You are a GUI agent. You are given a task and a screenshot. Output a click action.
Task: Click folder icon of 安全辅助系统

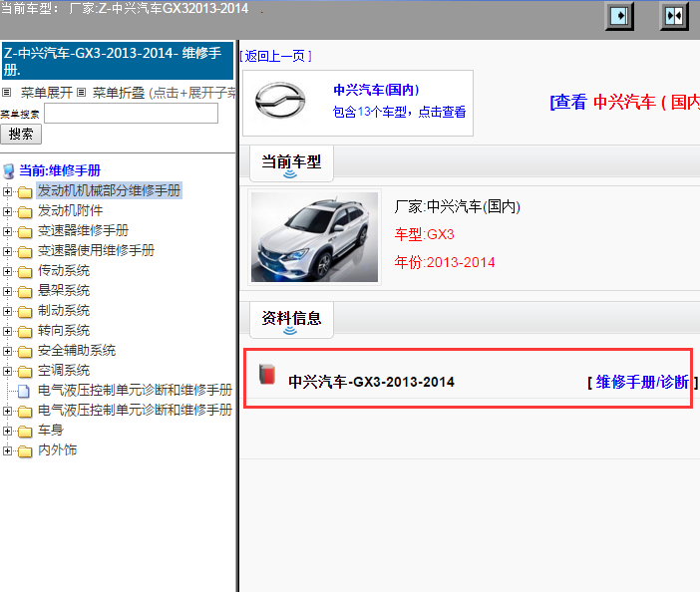point(25,352)
